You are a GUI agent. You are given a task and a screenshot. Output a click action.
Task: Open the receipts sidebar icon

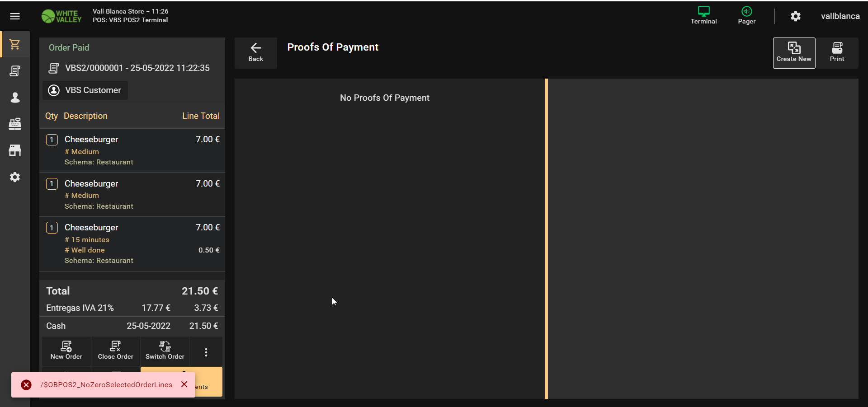[x=15, y=71]
